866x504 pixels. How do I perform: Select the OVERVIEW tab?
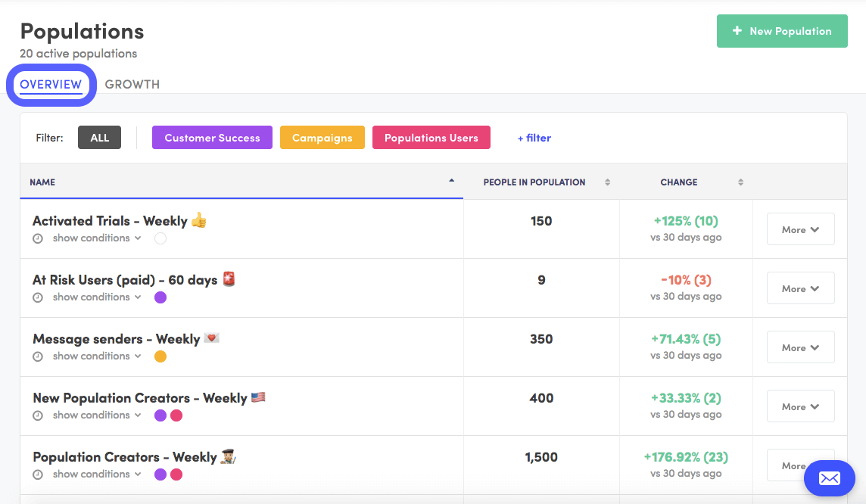coord(51,84)
